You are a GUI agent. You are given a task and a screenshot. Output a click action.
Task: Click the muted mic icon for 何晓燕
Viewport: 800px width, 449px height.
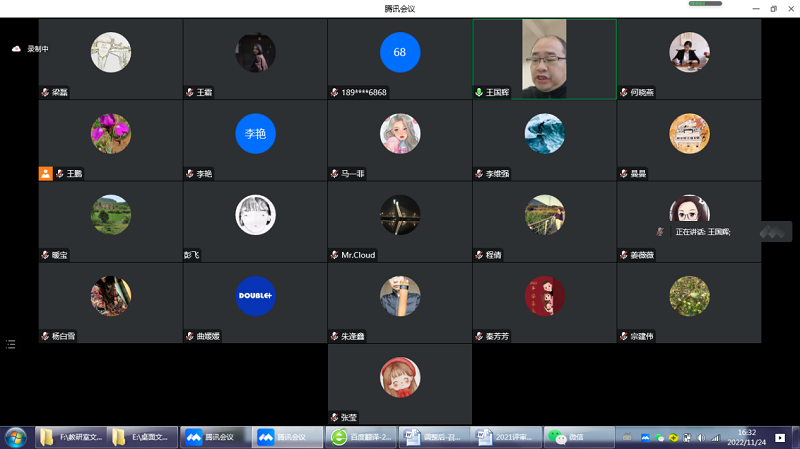pyautogui.click(x=623, y=92)
